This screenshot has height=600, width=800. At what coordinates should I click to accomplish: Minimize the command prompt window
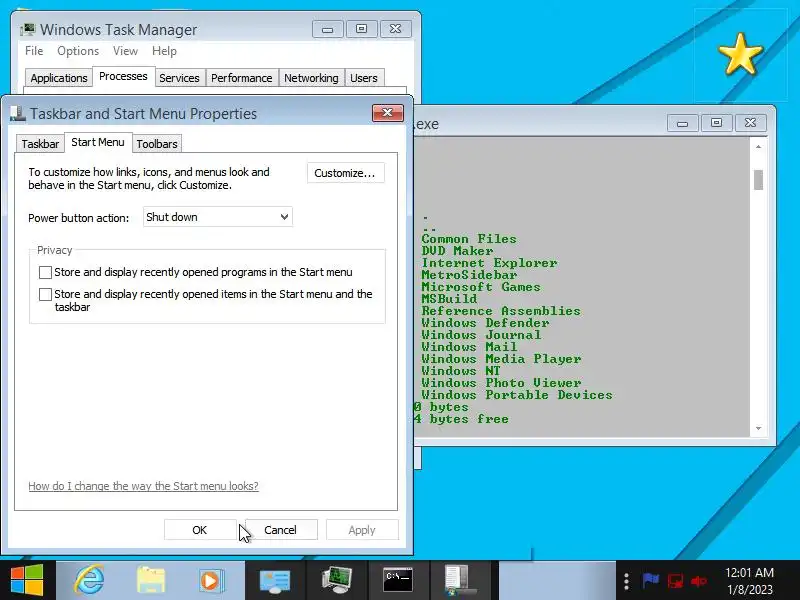(x=683, y=123)
